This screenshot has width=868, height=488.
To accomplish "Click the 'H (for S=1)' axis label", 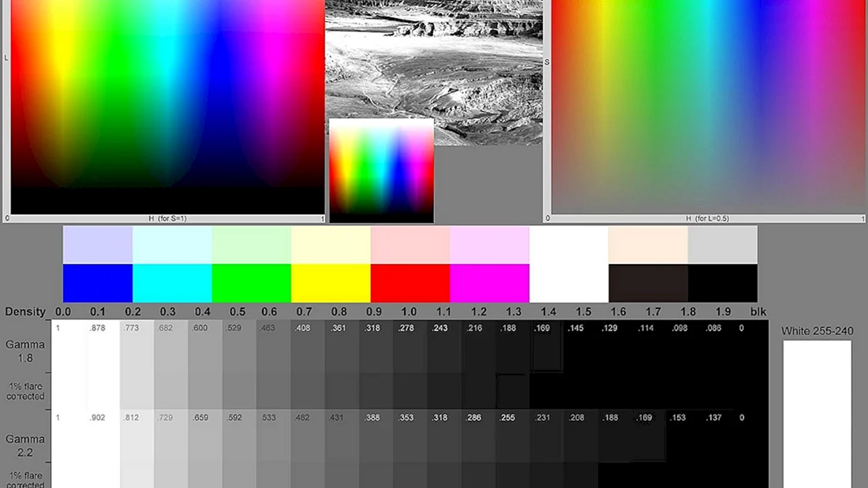I will (x=167, y=218).
